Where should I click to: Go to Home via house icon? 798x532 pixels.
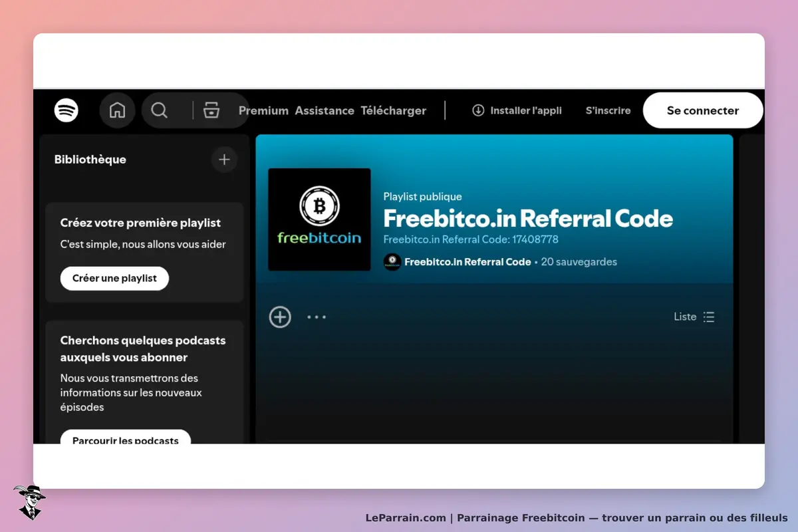tap(117, 110)
